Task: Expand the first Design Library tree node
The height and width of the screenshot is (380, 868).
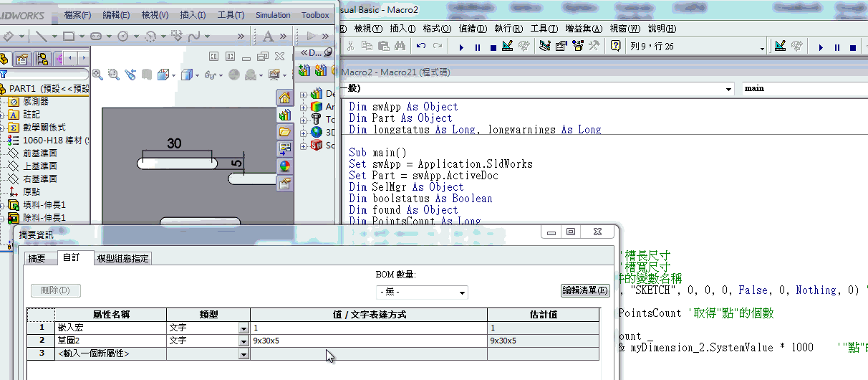Action: (304, 94)
